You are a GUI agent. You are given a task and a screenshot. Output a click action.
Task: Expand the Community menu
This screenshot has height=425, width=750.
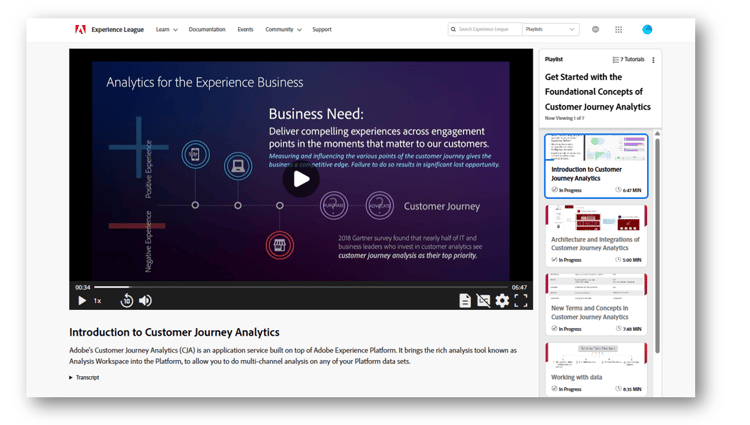283,30
